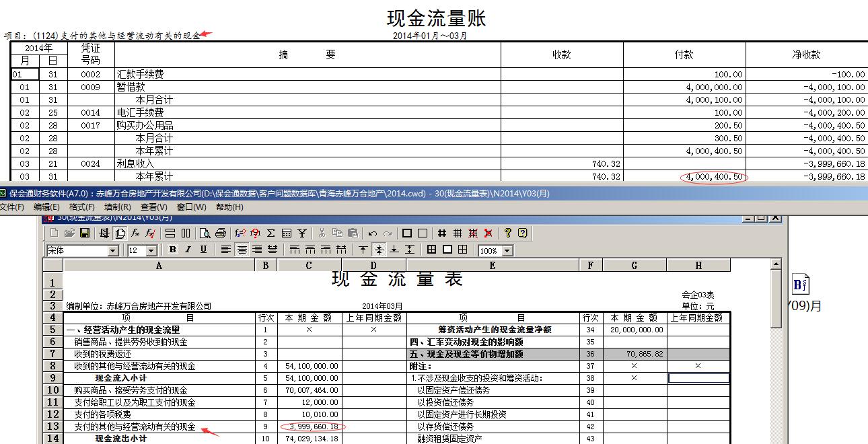Open the 格式(F) menu
Viewport: 868px width, 444px height.
coord(81,207)
